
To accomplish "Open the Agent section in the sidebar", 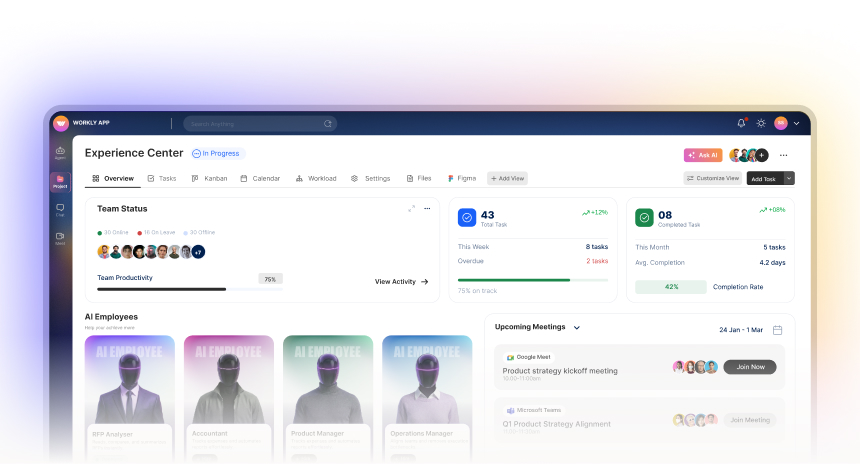I will [60, 153].
